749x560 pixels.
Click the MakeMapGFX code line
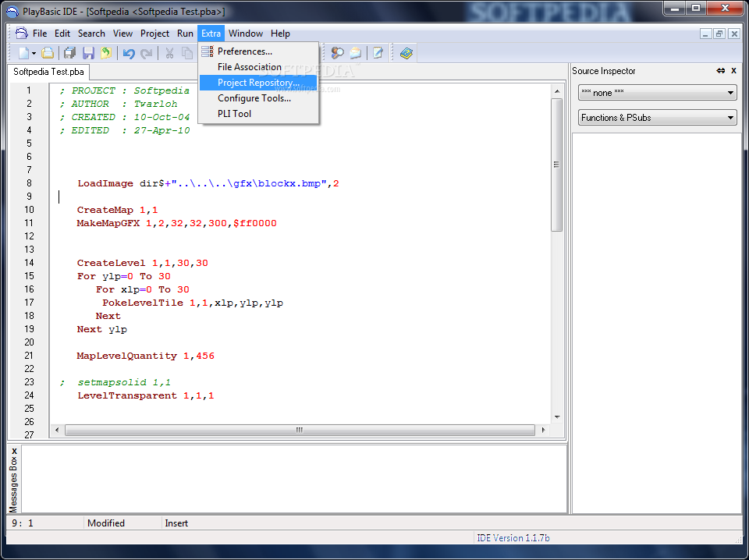click(177, 223)
